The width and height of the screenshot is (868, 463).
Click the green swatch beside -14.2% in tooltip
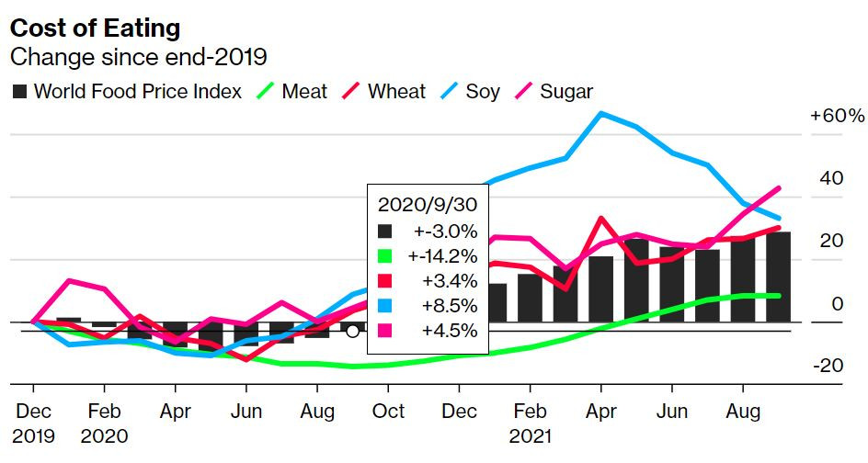pyautogui.click(x=384, y=256)
